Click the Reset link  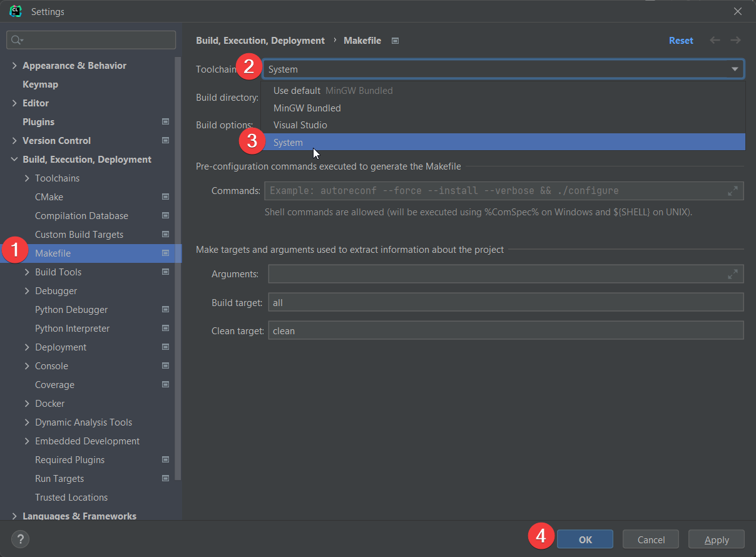[x=681, y=40]
